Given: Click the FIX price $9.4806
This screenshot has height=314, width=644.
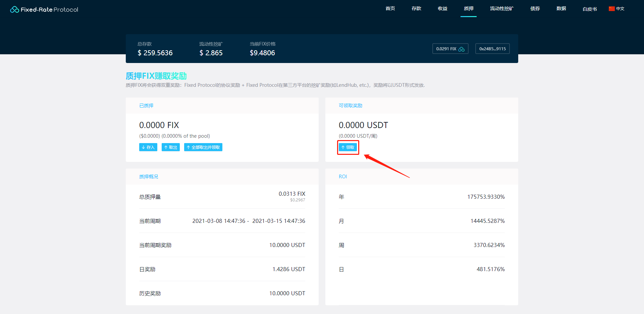Looking at the screenshot, I should (x=262, y=53).
